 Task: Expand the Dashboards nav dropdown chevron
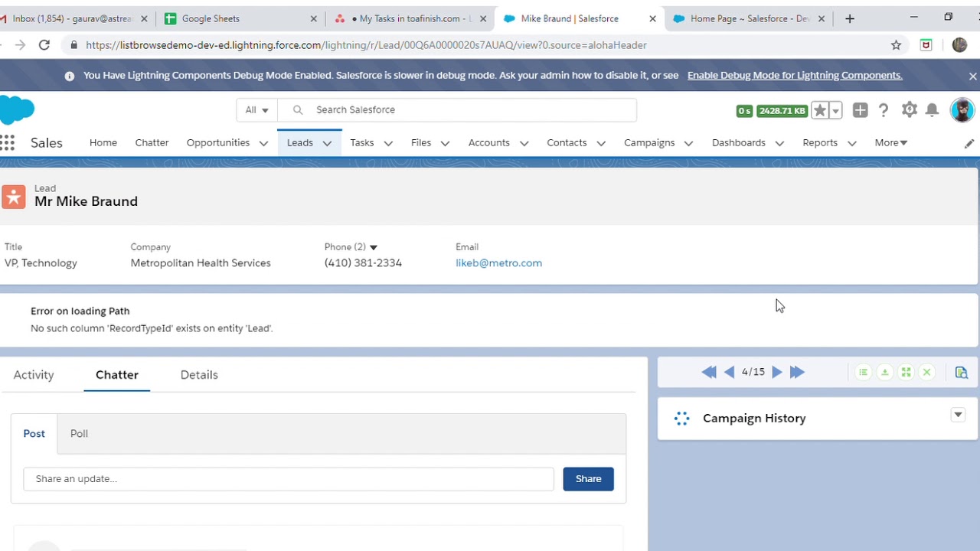point(779,143)
